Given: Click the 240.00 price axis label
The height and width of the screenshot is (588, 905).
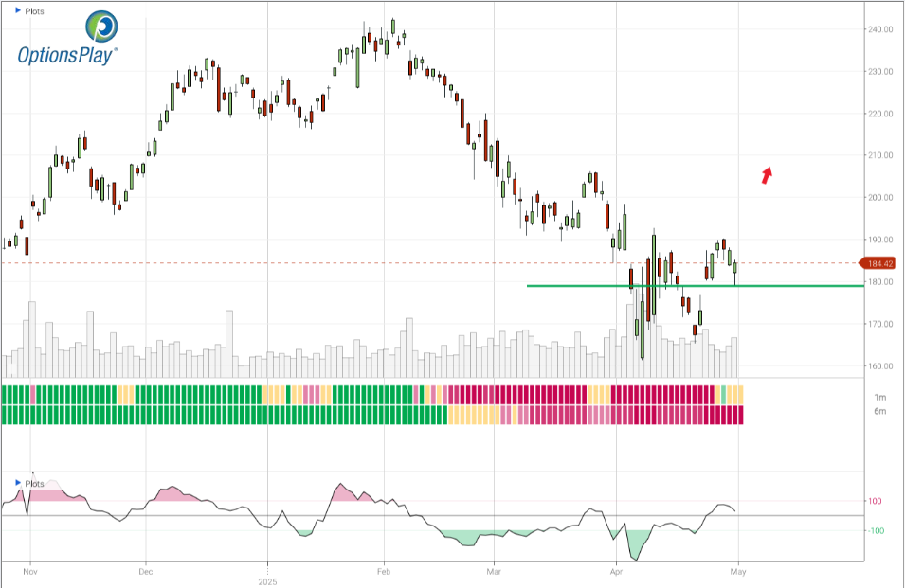Looking at the screenshot, I should pos(880,29).
